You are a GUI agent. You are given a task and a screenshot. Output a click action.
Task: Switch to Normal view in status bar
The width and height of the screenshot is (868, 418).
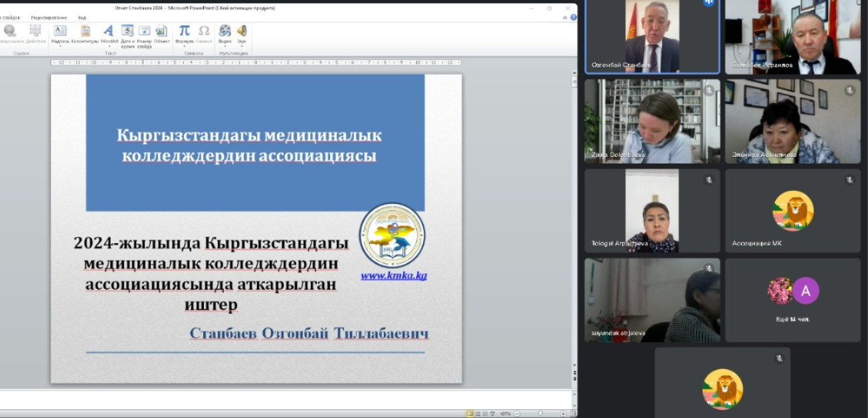(470, 413)
